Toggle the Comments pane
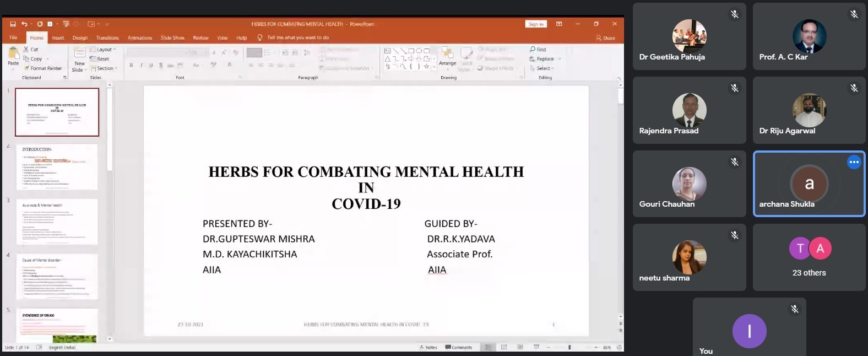The height and width of the screenshot is (356, 868). click(458, 347)
